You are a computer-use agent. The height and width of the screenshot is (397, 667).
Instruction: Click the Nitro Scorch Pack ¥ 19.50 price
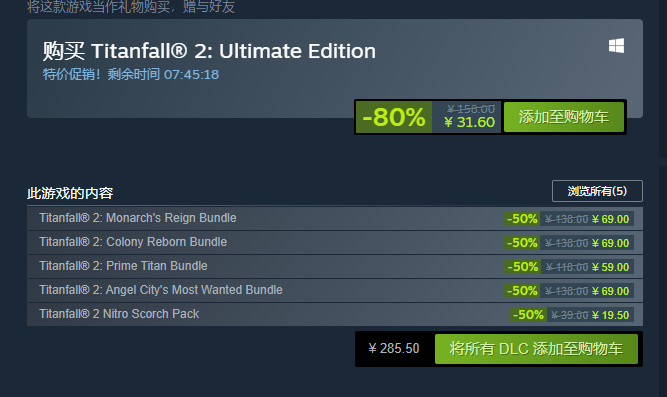(x=610, y=315)
